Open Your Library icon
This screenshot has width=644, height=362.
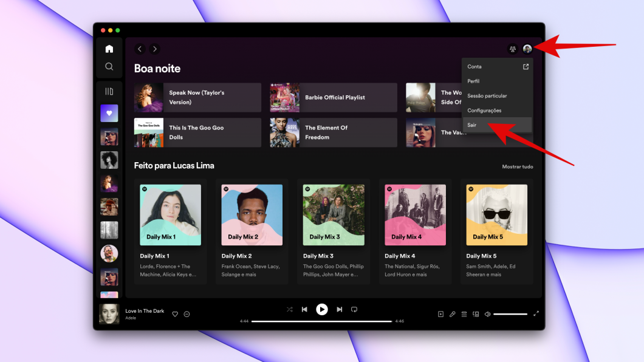tap(109, 91)
